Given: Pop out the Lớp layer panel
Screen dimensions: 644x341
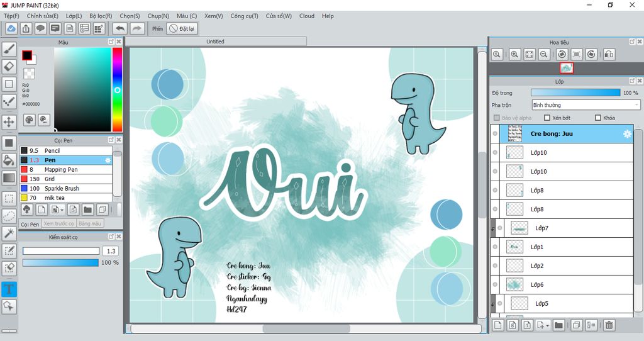Looking at the screenshot, I should coord(632,81).
